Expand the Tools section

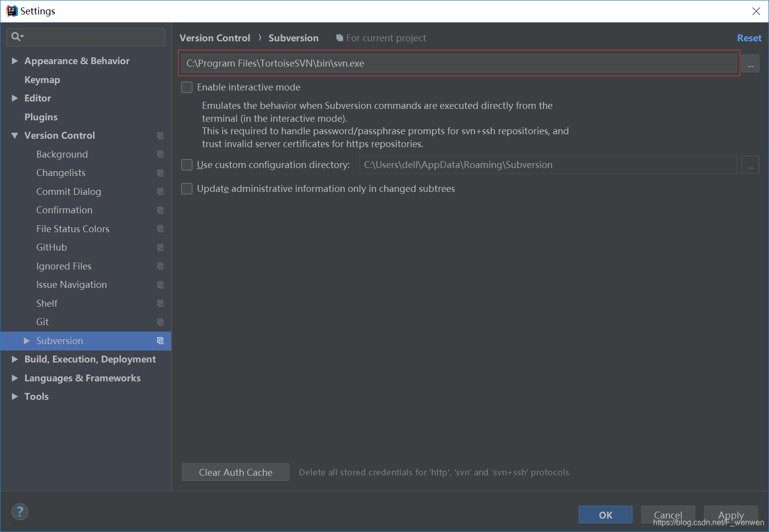[x=15, y=397]
